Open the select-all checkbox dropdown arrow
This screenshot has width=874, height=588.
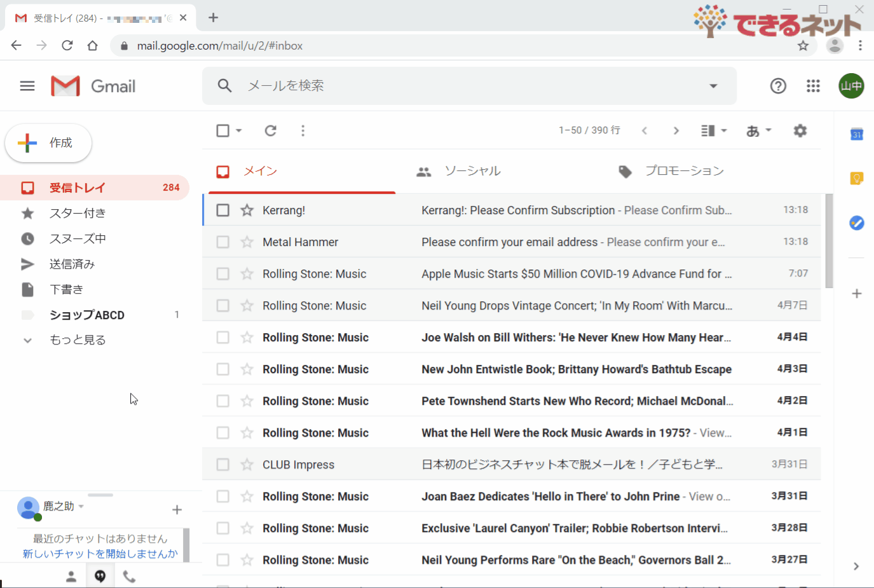pos(239,130)
